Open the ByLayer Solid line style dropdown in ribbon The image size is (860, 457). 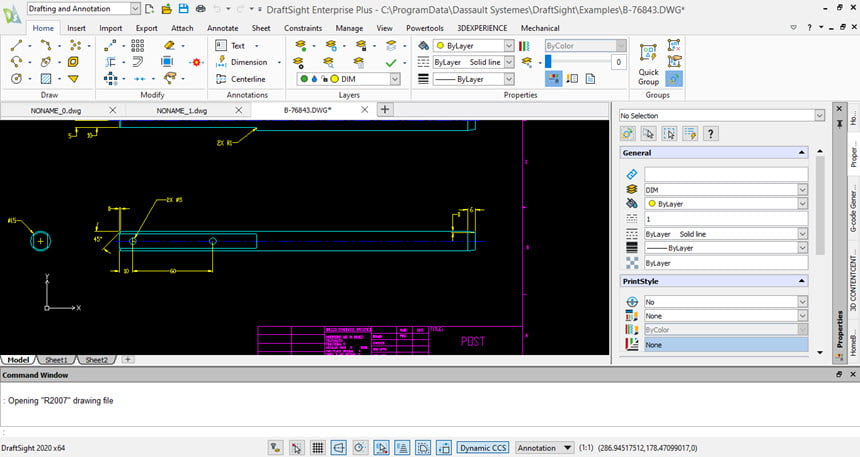click(x=509, y=62)
